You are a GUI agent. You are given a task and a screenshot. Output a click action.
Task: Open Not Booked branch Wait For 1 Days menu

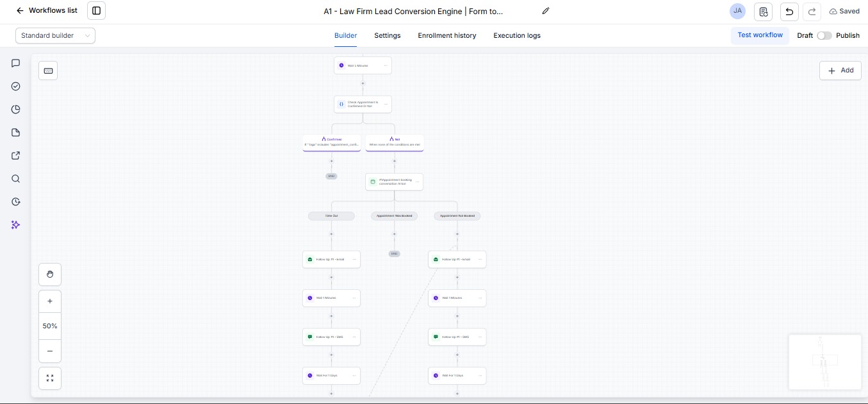pos(480,376)
